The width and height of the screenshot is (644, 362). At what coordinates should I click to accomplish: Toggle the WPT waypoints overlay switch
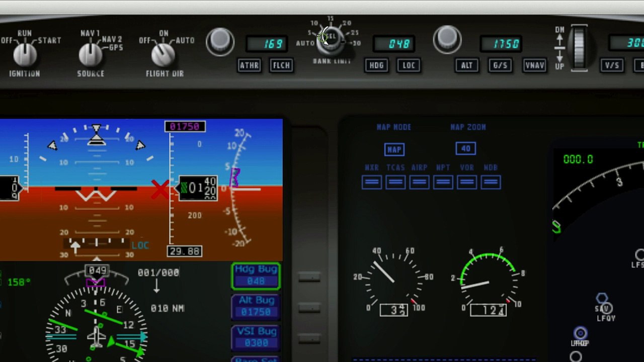pos(443,182)
